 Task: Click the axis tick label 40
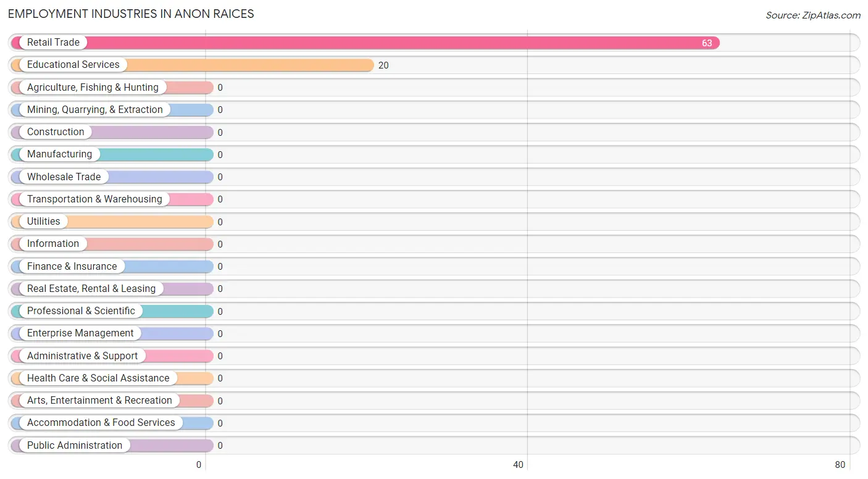click(518, 465)
